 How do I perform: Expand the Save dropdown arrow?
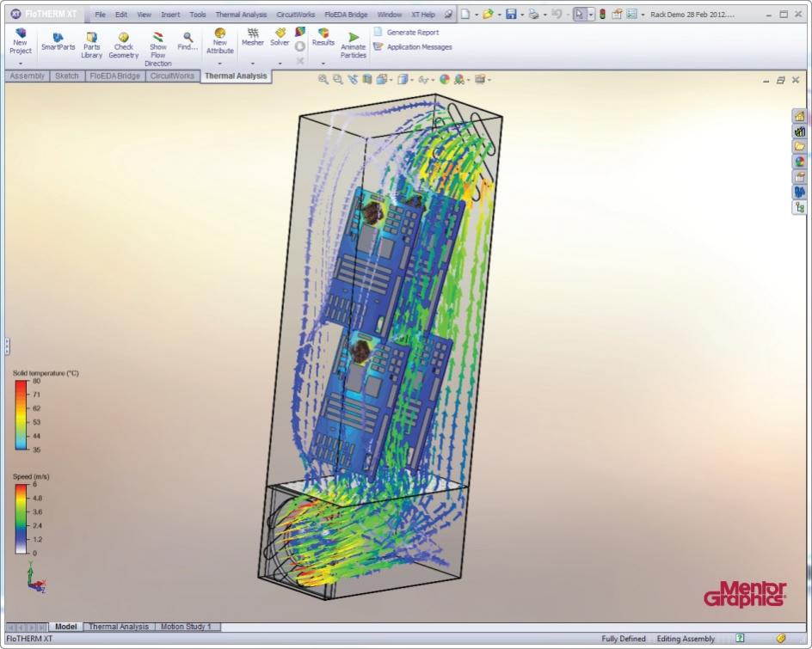[522, 15]
